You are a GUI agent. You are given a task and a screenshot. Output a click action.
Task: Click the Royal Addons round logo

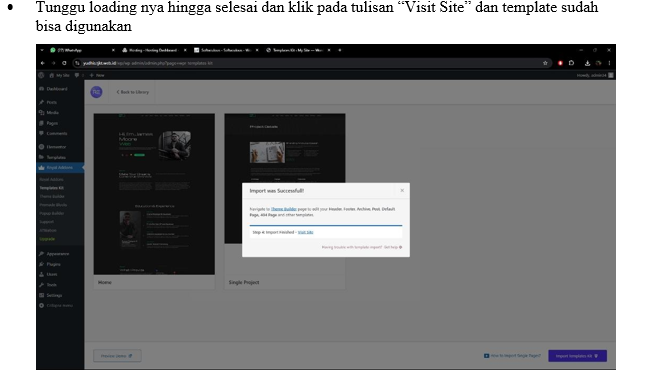(96, 92)
